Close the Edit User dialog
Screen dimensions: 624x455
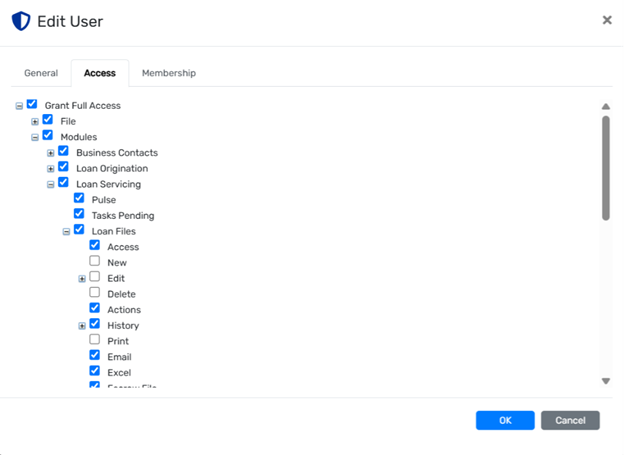click(607, 20)
